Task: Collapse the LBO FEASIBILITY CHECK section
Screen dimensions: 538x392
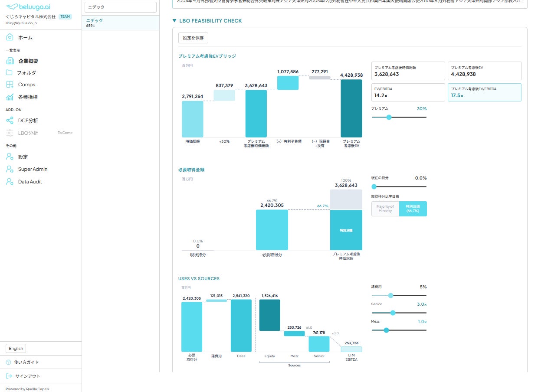Action: tap(174, 20)
